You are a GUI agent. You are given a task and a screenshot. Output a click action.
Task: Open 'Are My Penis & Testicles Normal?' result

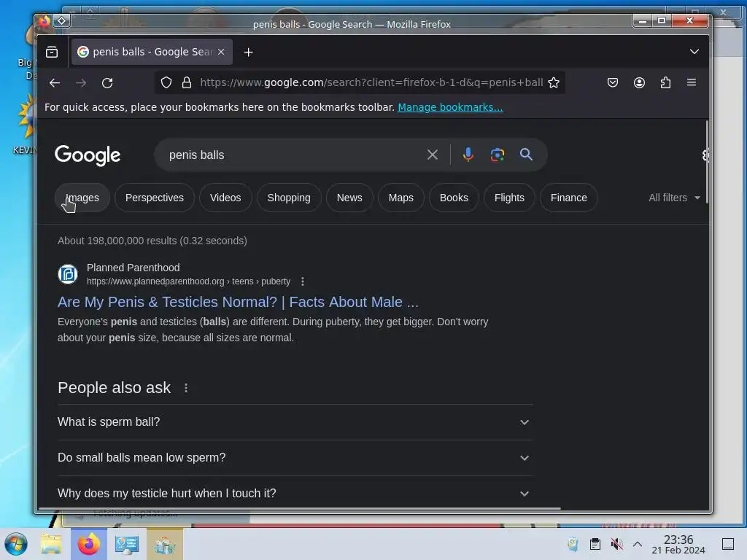pos(239,302)
